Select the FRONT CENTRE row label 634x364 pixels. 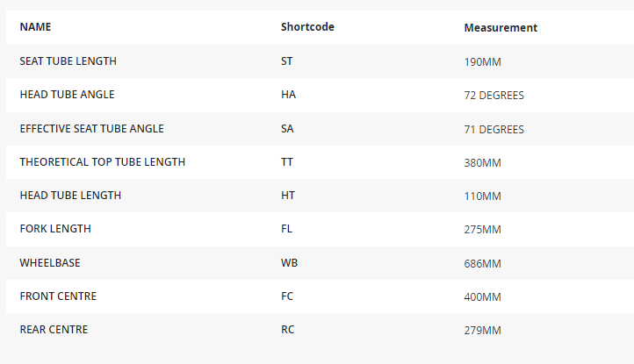(x=58, y=296)
